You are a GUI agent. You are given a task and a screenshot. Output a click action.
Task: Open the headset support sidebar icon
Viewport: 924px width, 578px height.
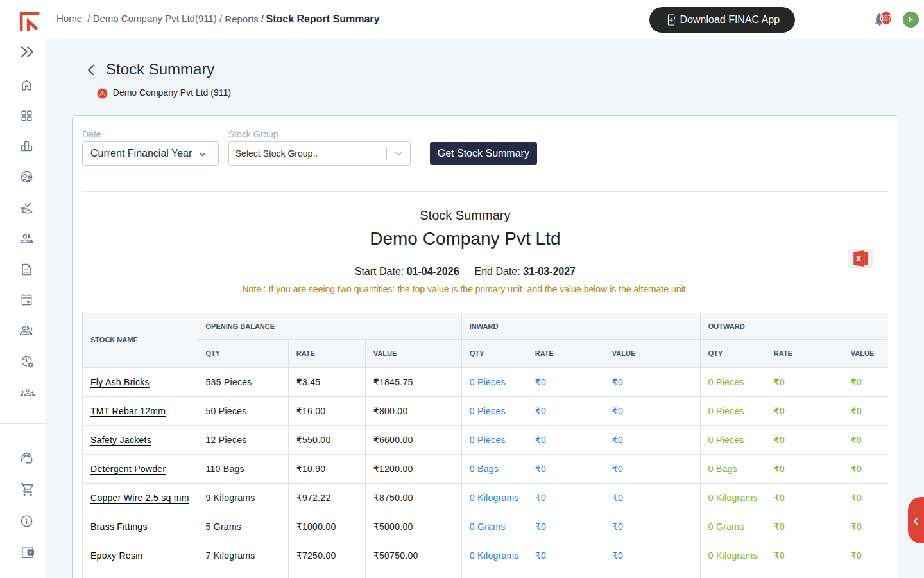[27, 459]
